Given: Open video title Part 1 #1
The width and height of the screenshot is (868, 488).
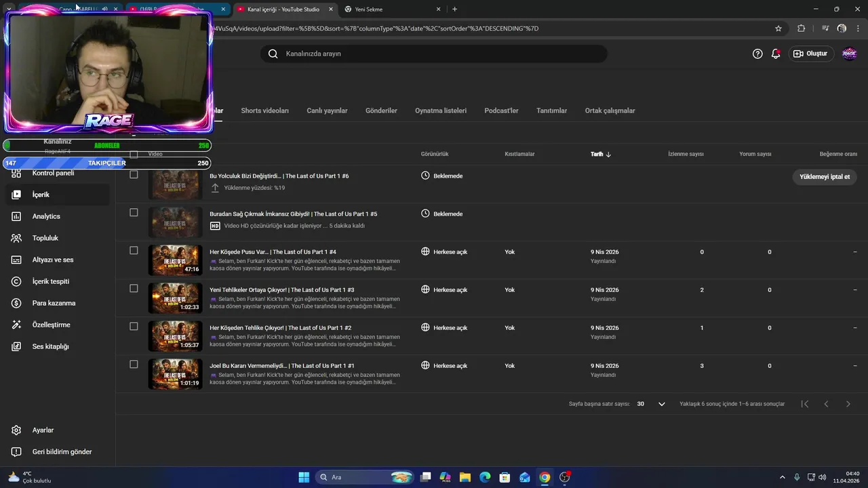Looking at the screenshot, I should 282,366.
